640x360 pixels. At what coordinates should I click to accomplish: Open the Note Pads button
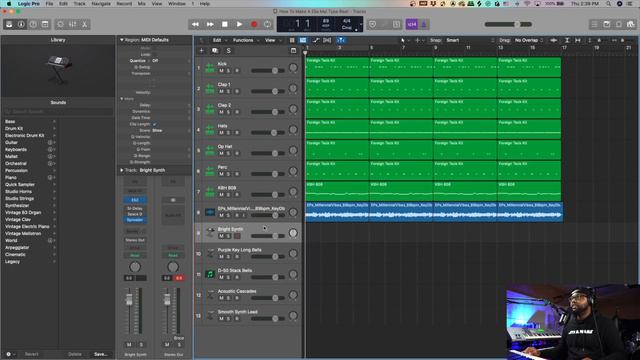coord(607,24)
